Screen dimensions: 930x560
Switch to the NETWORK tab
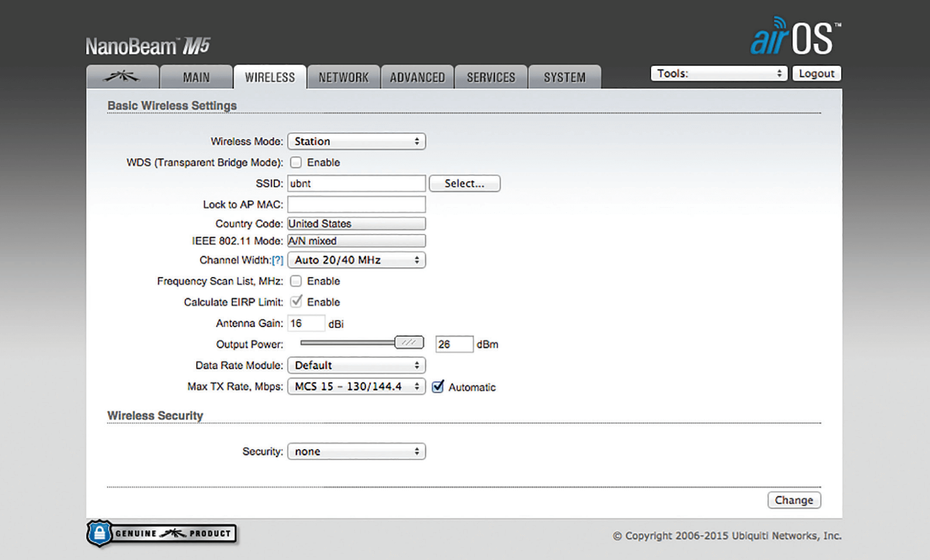(x=343, y=77)
